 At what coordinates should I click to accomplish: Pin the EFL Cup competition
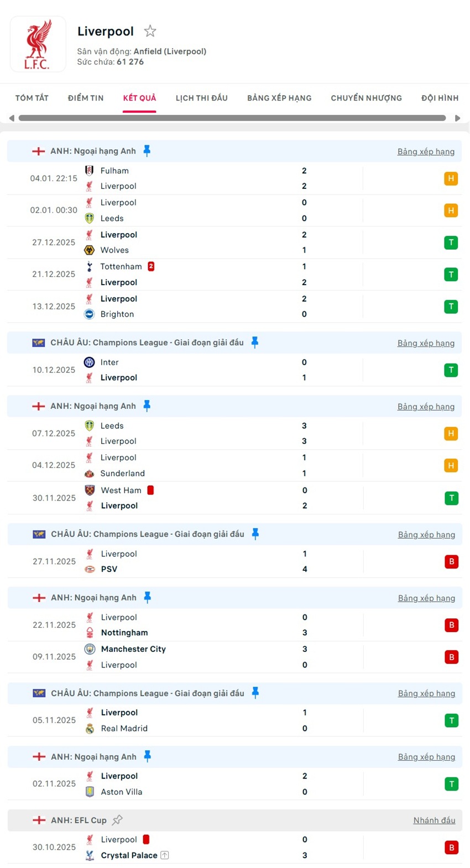(117, 820)
